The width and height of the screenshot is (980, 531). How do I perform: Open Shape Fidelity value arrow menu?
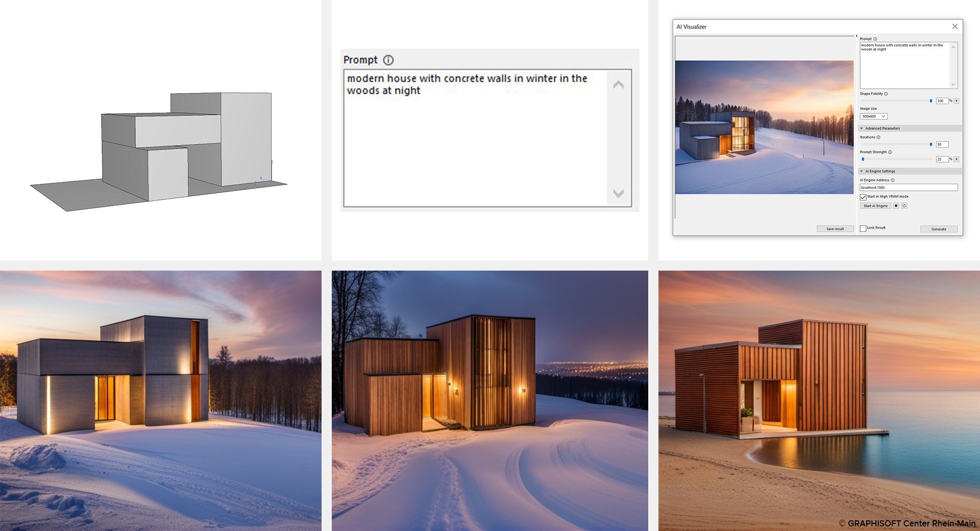tap(957, 101)
